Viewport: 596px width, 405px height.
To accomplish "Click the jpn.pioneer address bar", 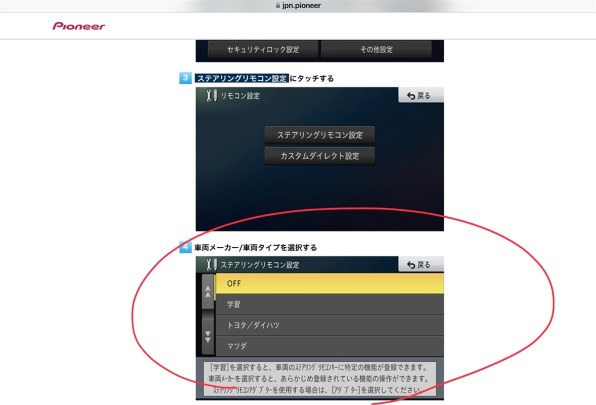I will click(x=298, y=6).
